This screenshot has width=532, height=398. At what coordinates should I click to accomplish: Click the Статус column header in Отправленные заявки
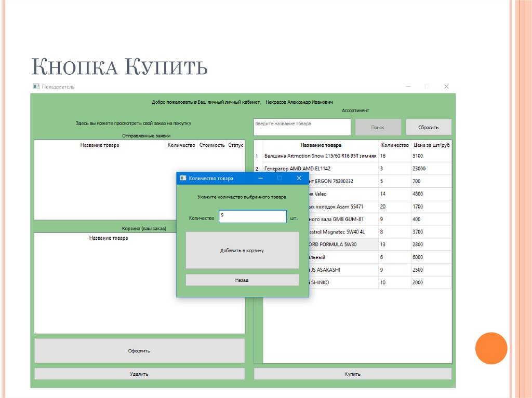pyautogui.click(x=236, y=145)
